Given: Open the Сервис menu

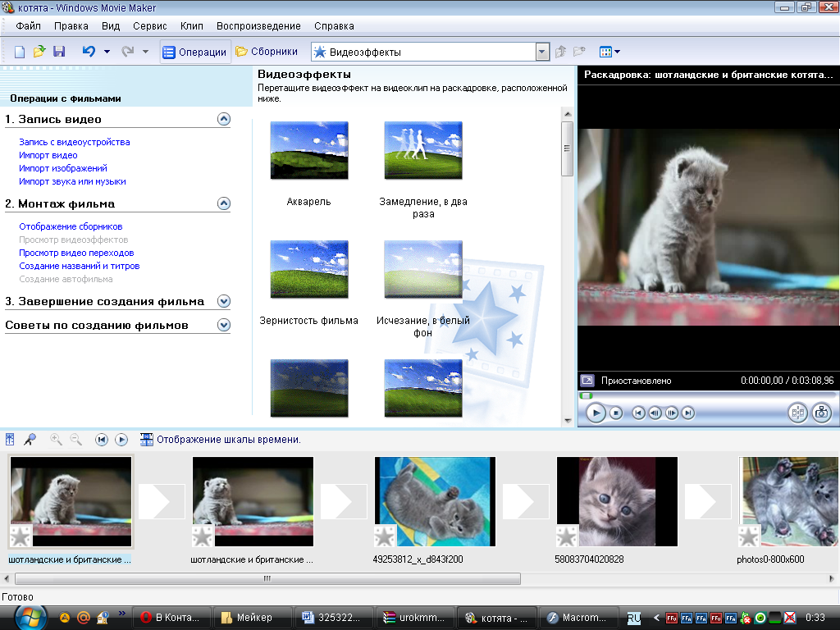Looking at the screenshot, I should tap(149, 25).
